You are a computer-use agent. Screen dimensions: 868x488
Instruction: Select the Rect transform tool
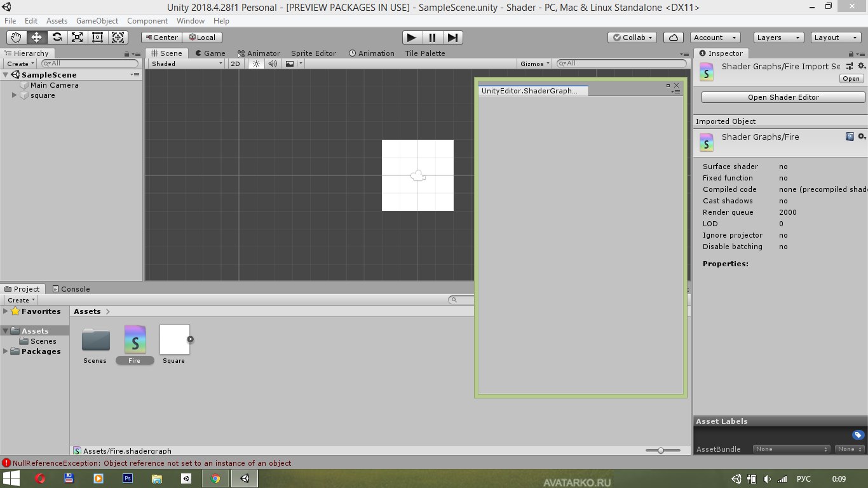(x=98, y=37)
